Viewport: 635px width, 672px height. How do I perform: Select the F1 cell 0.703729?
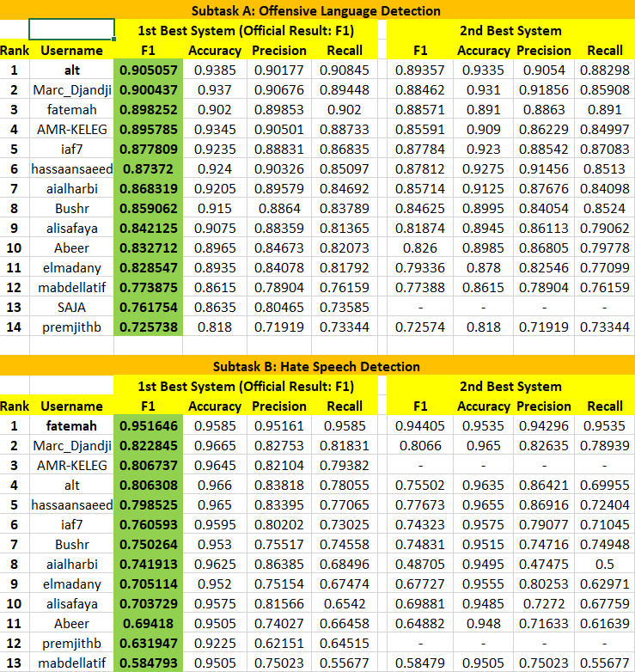tap(149, 603)
